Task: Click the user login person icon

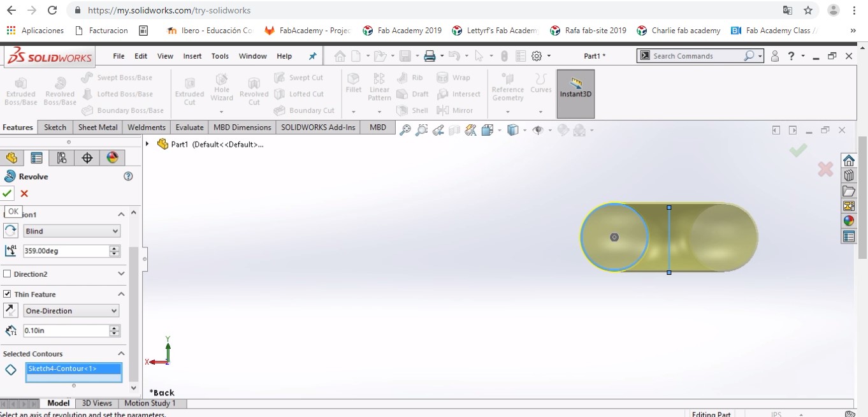Action: tap(775, 56)
